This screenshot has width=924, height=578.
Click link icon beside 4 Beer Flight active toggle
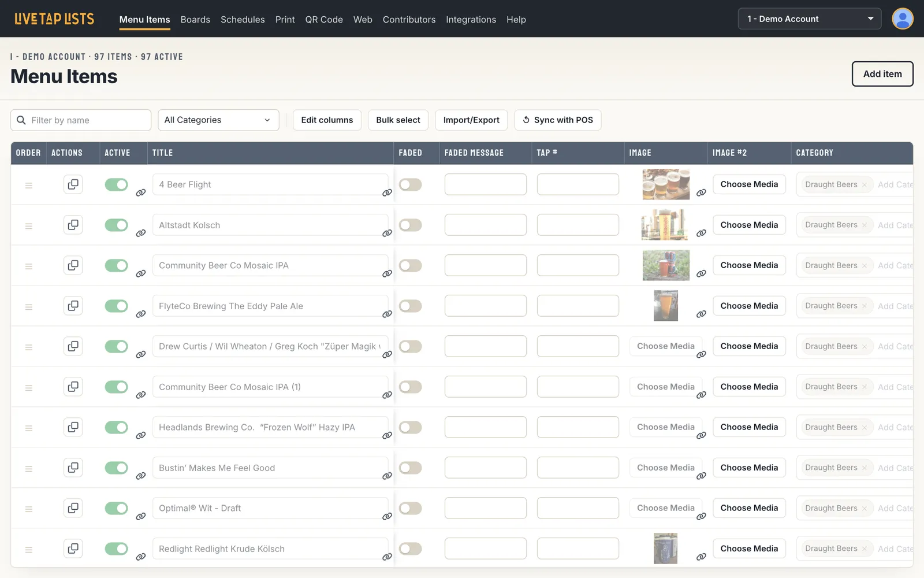coord(140,192)
